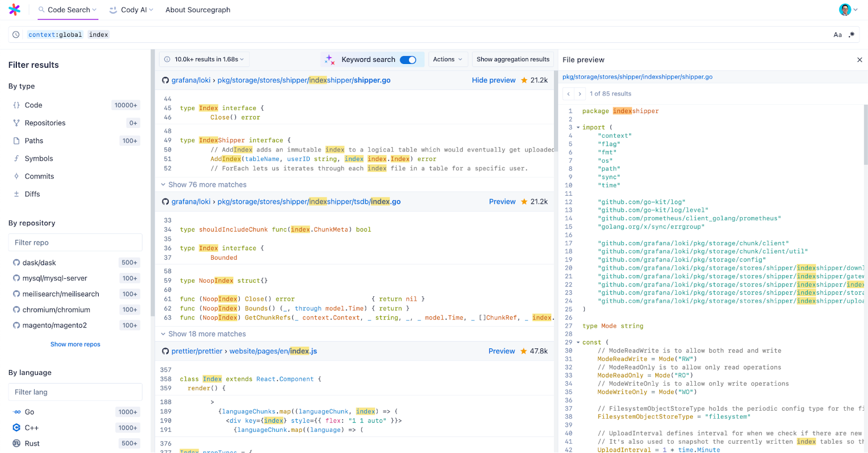This screenshot has width=868, height=453.
Task: Collapse the const block at line 29
Action: pos(578,343)
